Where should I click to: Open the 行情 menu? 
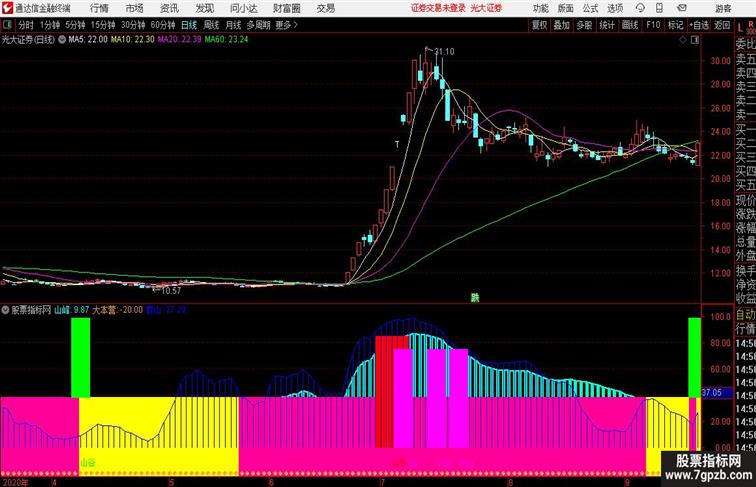99,8
